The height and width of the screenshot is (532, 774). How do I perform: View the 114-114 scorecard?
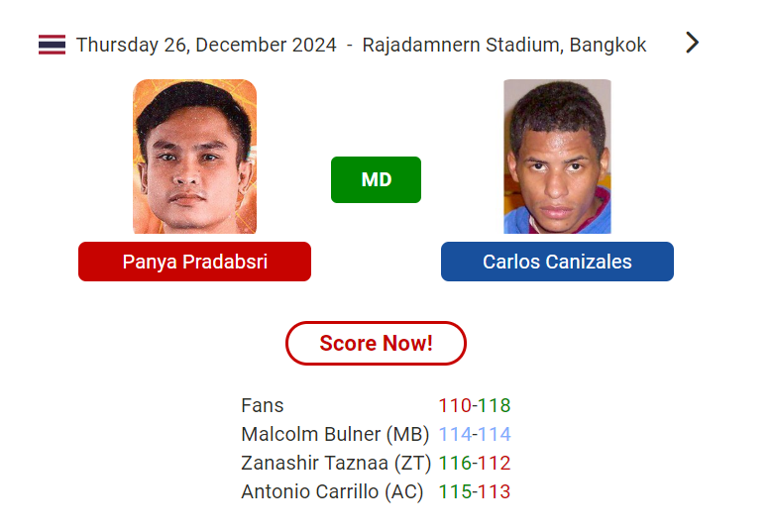tap(475, 434)
